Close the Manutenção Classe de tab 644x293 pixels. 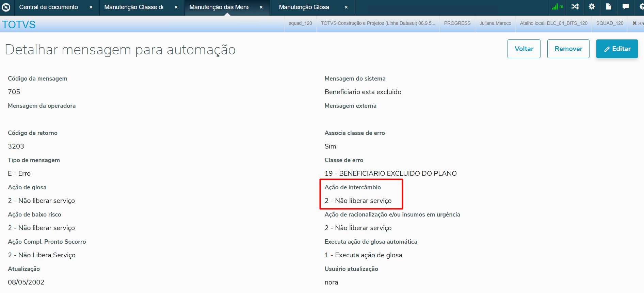pyautogui.click(x=176, y=7)
